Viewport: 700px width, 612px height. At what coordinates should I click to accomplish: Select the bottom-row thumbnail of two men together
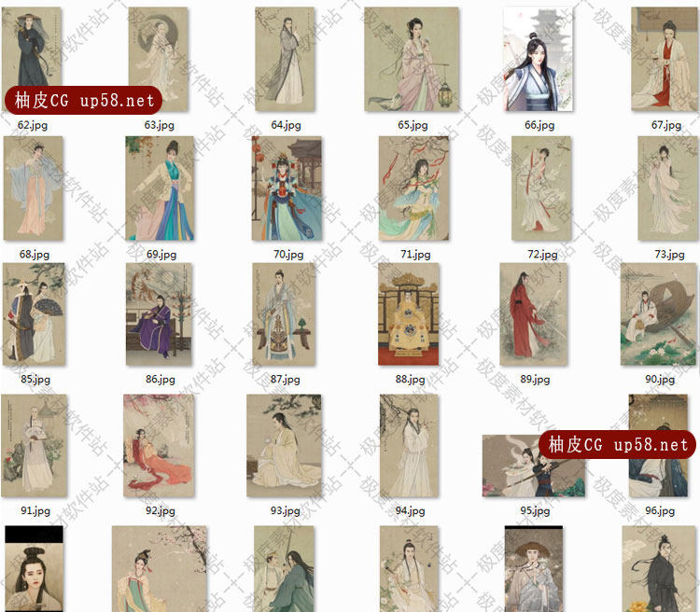pos(284,569)
